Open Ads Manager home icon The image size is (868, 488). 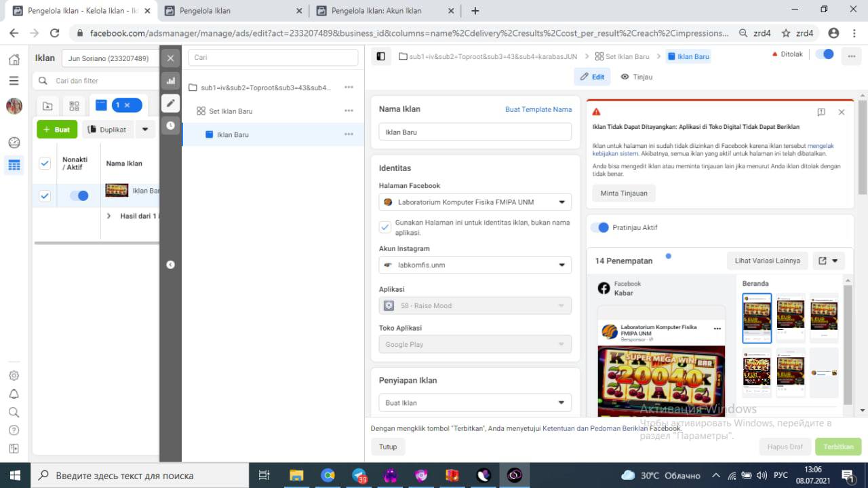point(14,60)
